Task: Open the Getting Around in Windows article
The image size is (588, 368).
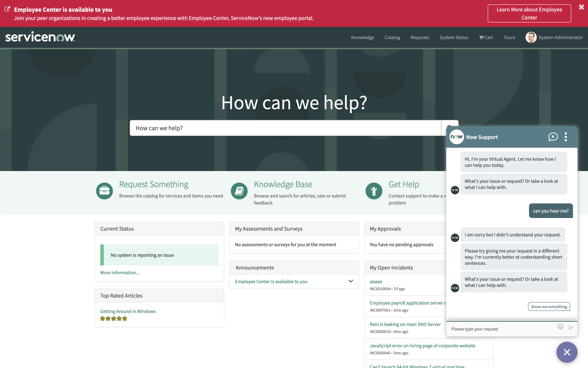Action: pos(128,311)
